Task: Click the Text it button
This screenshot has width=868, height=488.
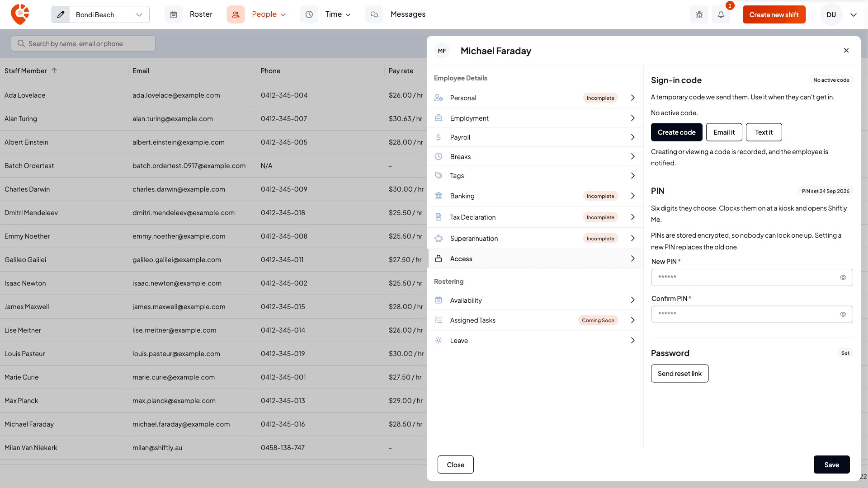Action: [764, 132]
